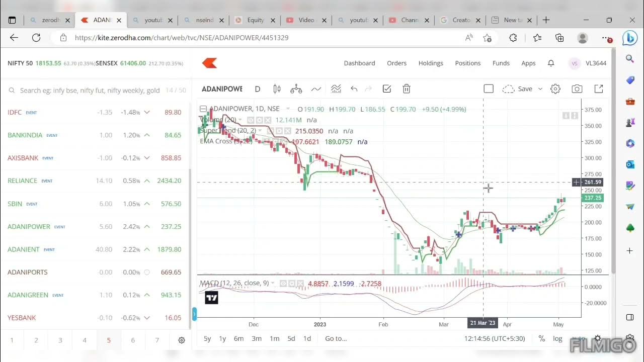Go to Orders

coord(396,63)
